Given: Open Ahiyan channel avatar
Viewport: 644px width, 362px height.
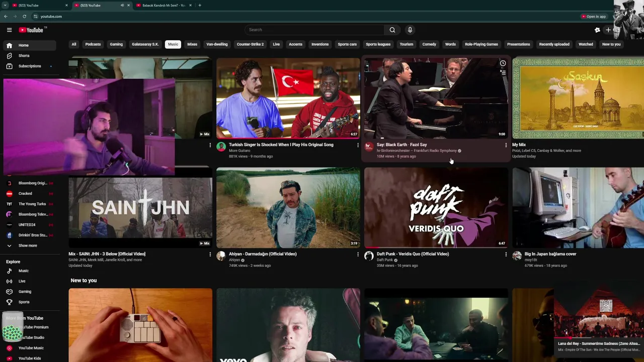Looking at the screenshot, I should tap(221, 256).
